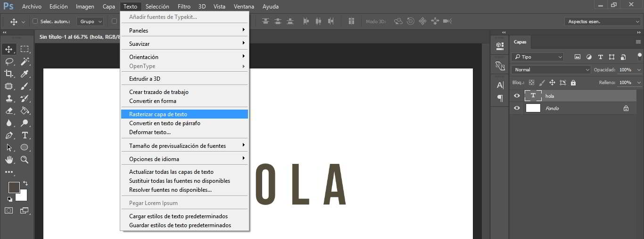This screenshot has width=644, height=239.
Task: Swap foreground and background colors
Action: pos(25,183)
